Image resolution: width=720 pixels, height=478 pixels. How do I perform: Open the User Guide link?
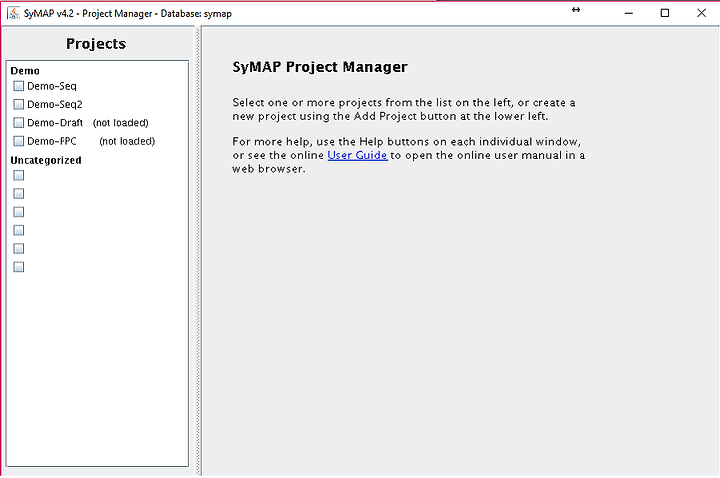point(357,155)
